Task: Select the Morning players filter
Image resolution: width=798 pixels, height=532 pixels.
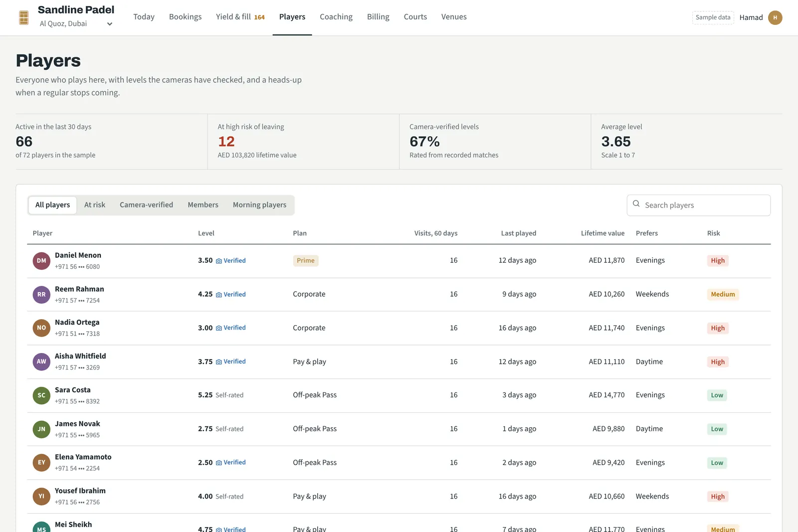Action: [259, 205]
